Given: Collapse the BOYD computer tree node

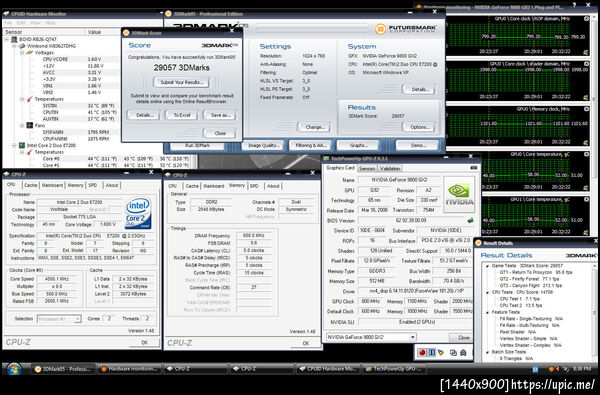Looking at the screenshot, I should click(7, 39).
